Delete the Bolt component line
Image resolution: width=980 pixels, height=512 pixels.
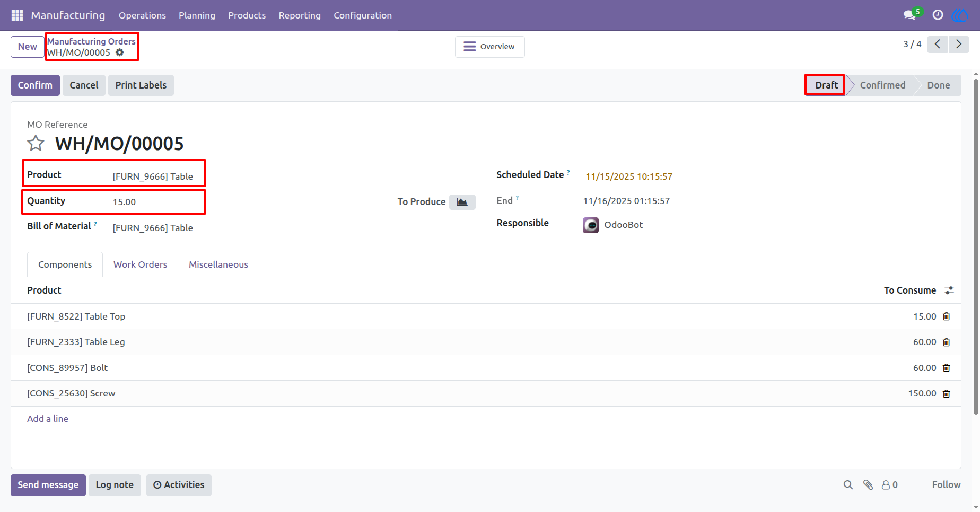tap(947, 368)
